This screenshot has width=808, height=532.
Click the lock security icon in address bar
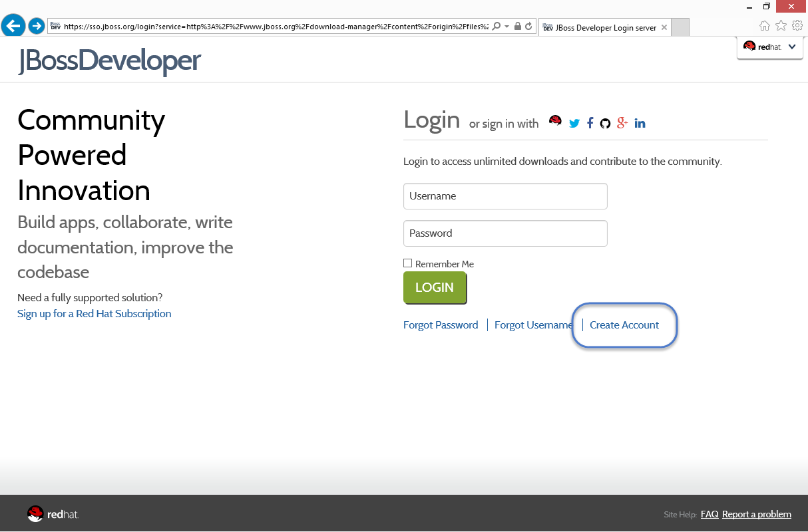point(518,27)
